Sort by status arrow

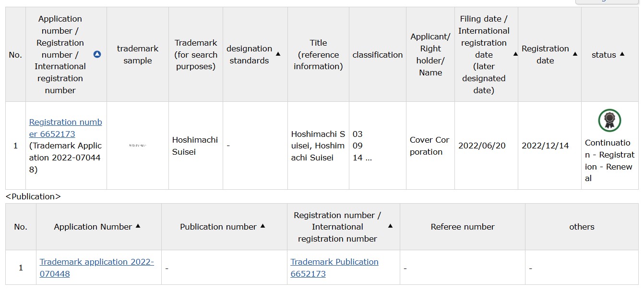click(622, 54)
